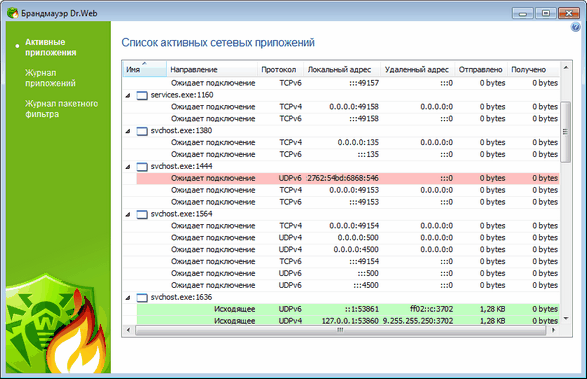Click the horizontal scrollbar right arrow
Viewport: 587px width, 379px height.
pyautogui.click(x=553, y=330)
